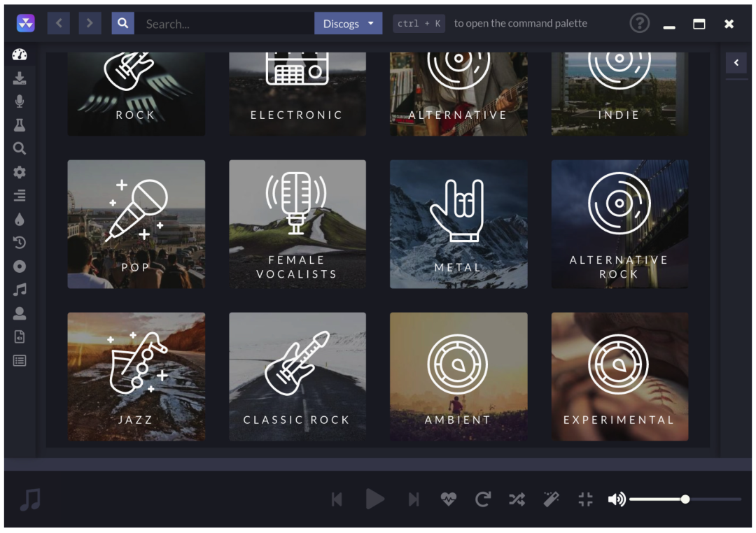Collapse player with mini player icon
Viewport: 756px width, 533px height.
click(x=585, y=499)
